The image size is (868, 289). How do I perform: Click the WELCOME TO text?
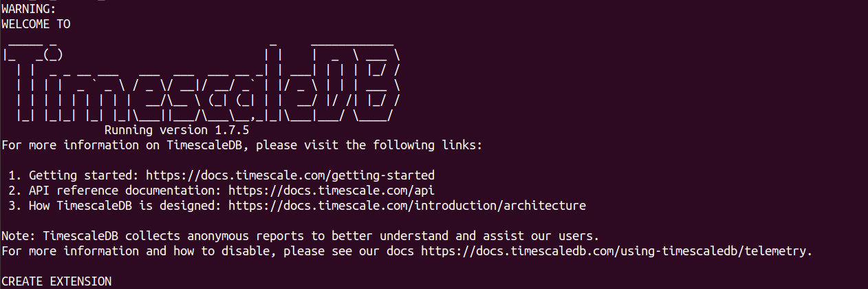coord(36,24)
